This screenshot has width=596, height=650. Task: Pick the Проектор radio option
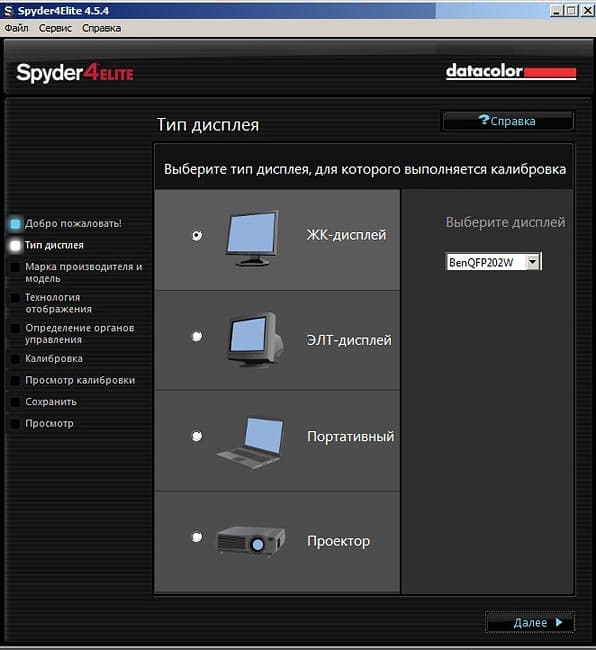[x=197, y=537]
